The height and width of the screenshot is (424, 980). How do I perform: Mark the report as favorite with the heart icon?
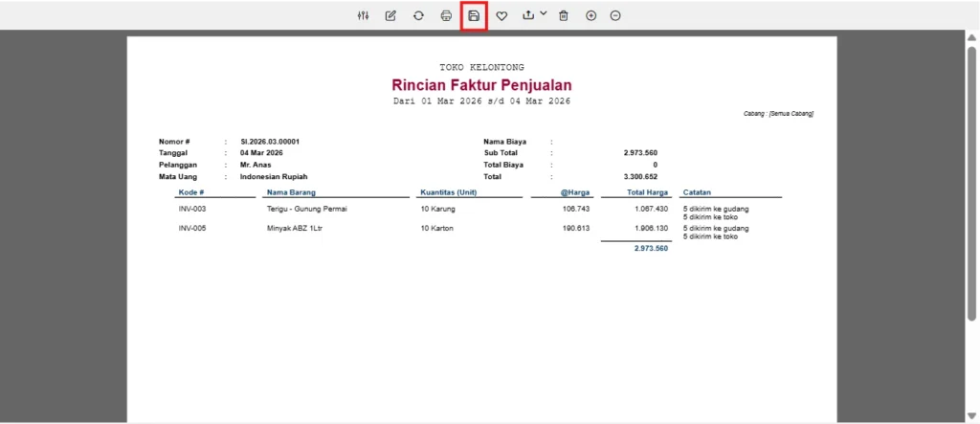(501, 15)
